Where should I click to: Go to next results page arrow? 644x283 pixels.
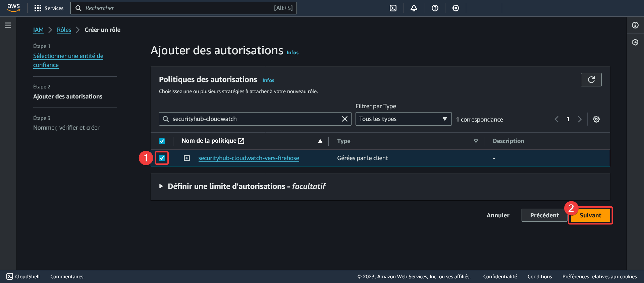[579, 119]
